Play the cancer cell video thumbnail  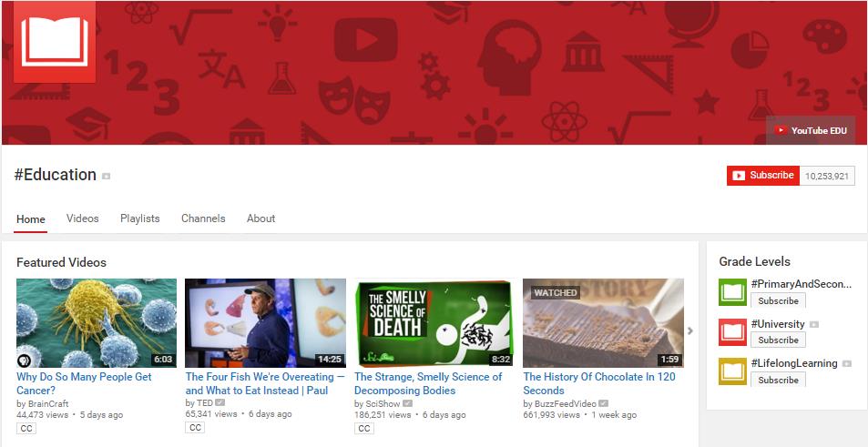[97, 323]
